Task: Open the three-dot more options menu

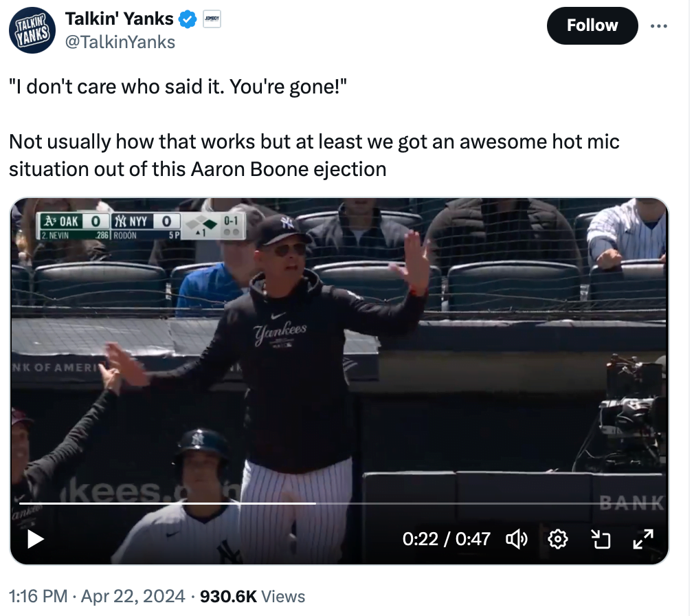Action: point(658,25)
